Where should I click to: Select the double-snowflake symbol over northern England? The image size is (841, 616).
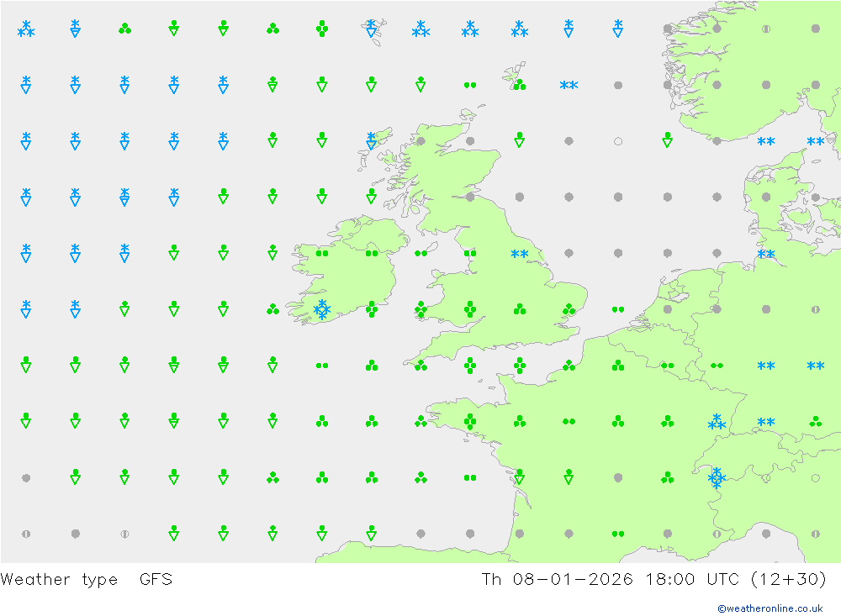tap(519, 254)
